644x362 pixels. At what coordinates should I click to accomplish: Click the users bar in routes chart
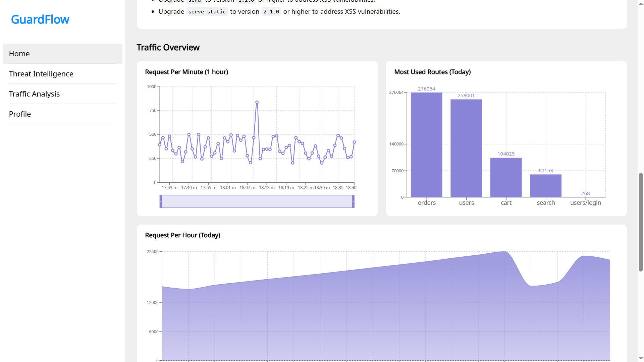tap(466, 148)
